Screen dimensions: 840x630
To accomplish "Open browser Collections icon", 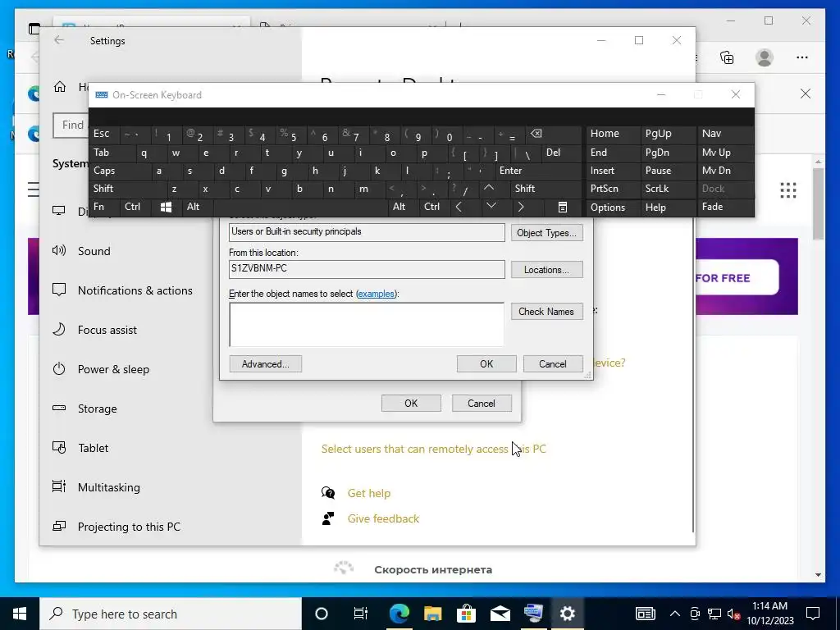I will (727, 57).
